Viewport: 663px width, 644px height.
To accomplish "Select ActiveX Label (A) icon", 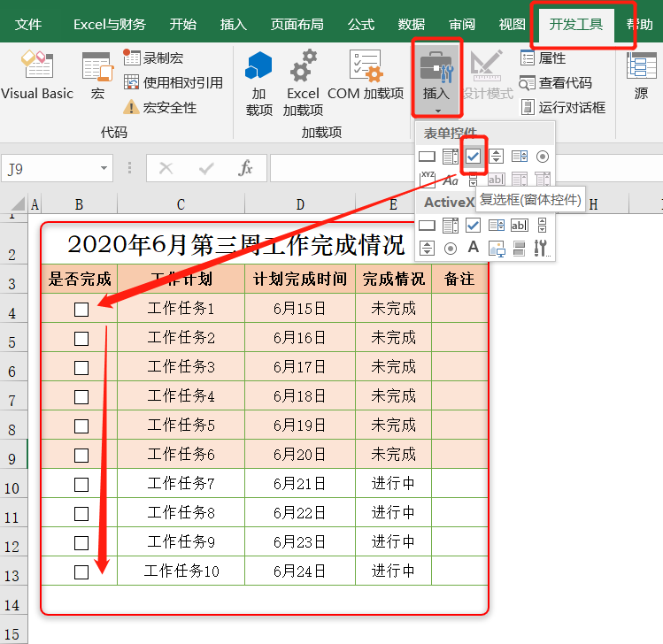I will pyautogui.click(x=474, y=248).
